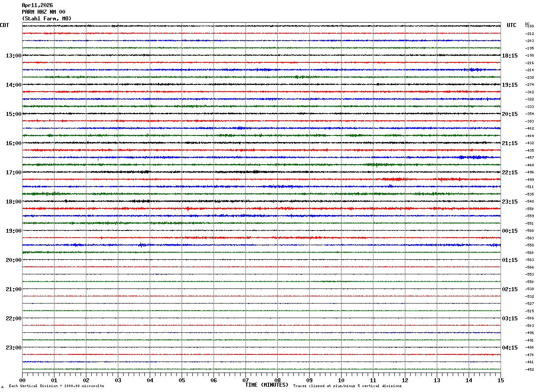Click the DC offset value "-457"
Screen dimensions: 536x392
point(529,158)
